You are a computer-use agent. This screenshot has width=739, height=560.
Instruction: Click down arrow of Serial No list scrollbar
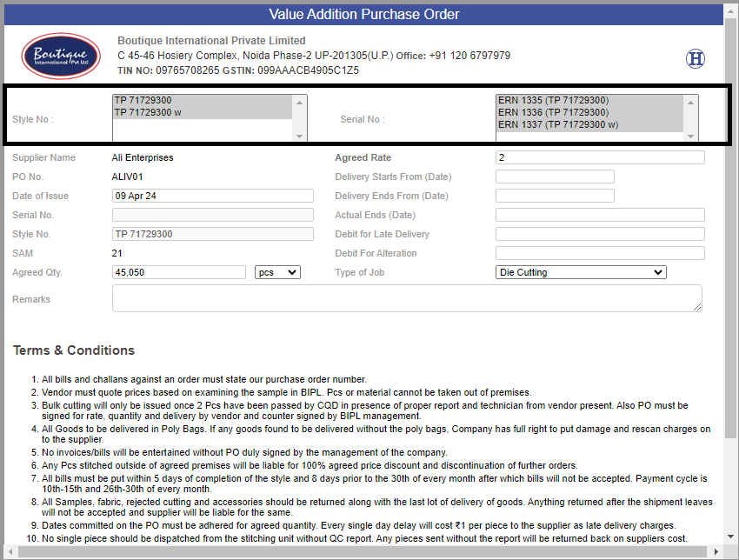[690, 137]
